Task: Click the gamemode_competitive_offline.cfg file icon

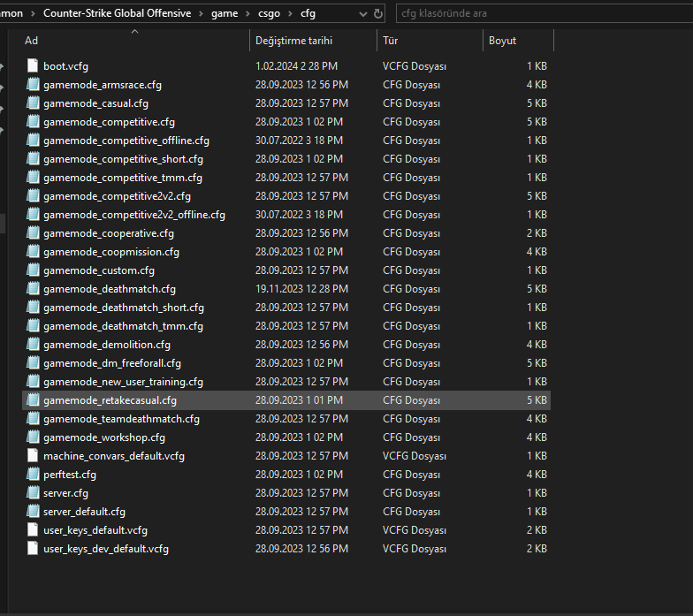Action: point(33,140)
